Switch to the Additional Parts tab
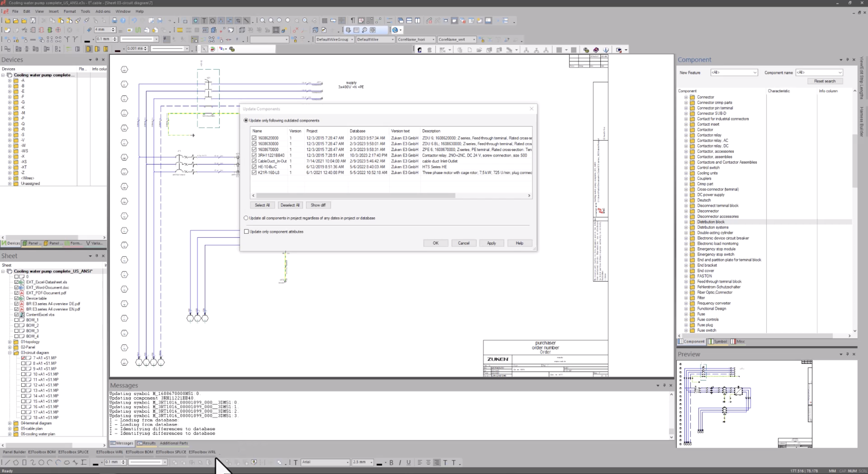868x474 pixels. (174, 443)
